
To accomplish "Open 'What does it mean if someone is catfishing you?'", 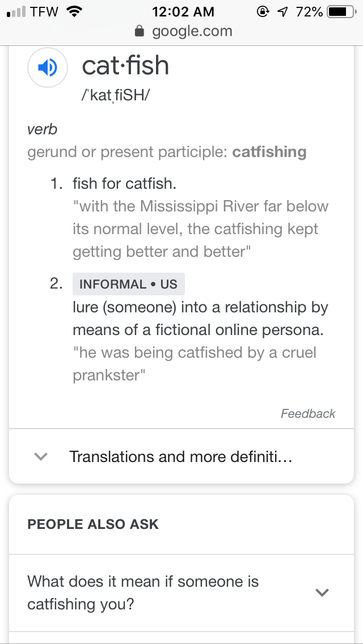I will pos(143,592).
